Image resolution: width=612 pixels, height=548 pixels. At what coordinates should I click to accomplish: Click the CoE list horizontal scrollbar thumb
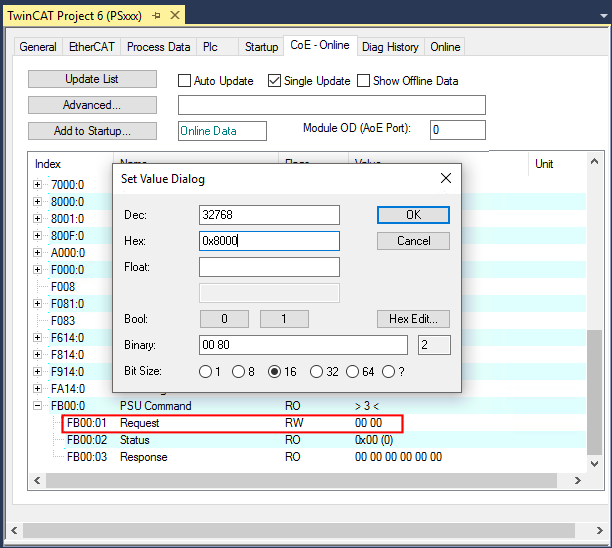pos(301,480)
